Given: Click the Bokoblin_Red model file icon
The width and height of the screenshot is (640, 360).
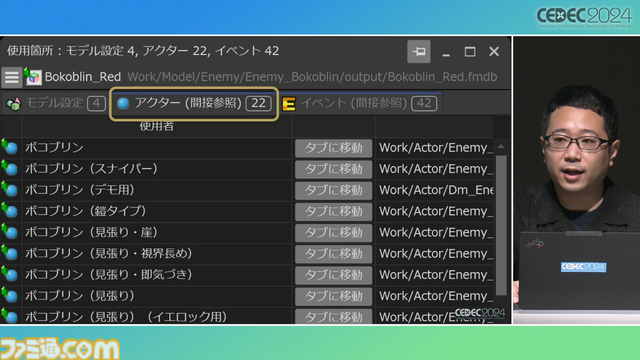Looking at the screenshot, I should pyautogui.click(x=33, y=76).
